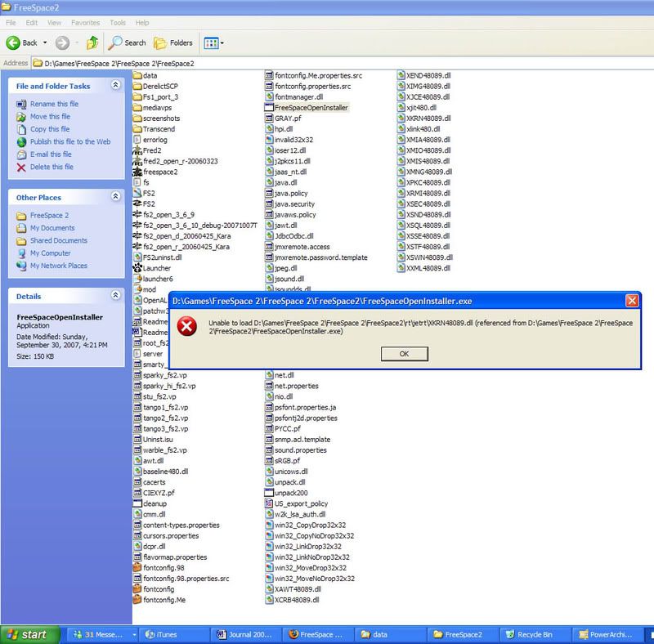Click E-mail this file link

coord(51,154)
